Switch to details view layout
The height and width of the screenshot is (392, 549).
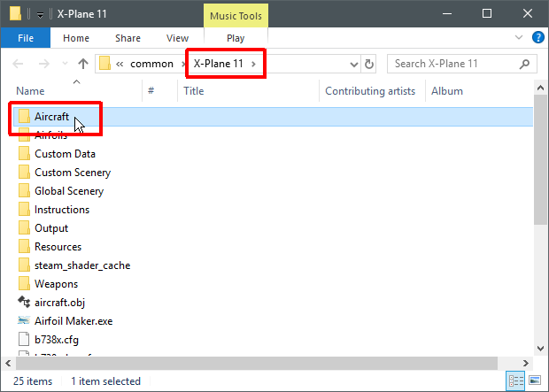pyautogui.click(x=515, y=380)
